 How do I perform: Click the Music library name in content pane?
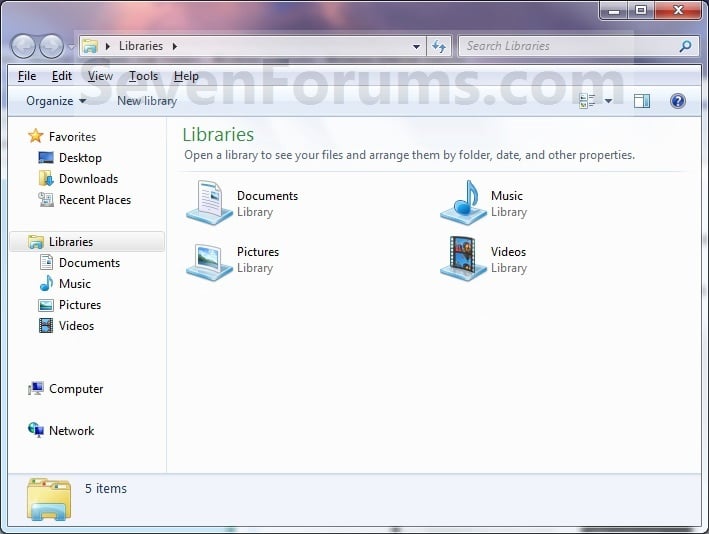coord(507,196)
